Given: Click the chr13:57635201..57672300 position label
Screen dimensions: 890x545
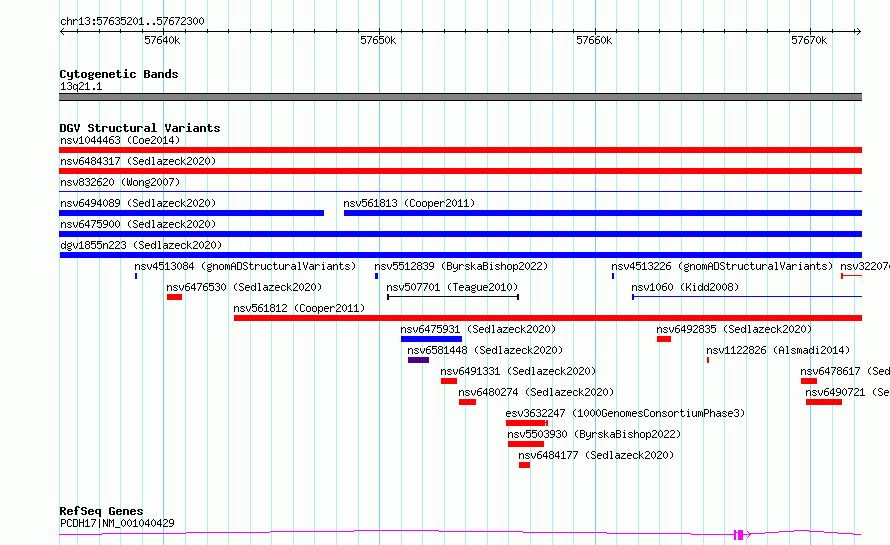Looking at the screenshot, I should 132,21.
